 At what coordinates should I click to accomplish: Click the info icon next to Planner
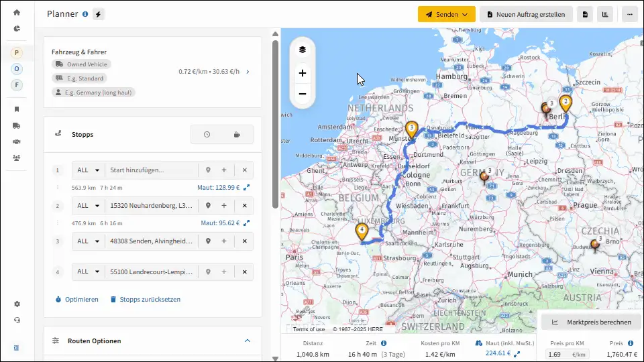(85, 14)
